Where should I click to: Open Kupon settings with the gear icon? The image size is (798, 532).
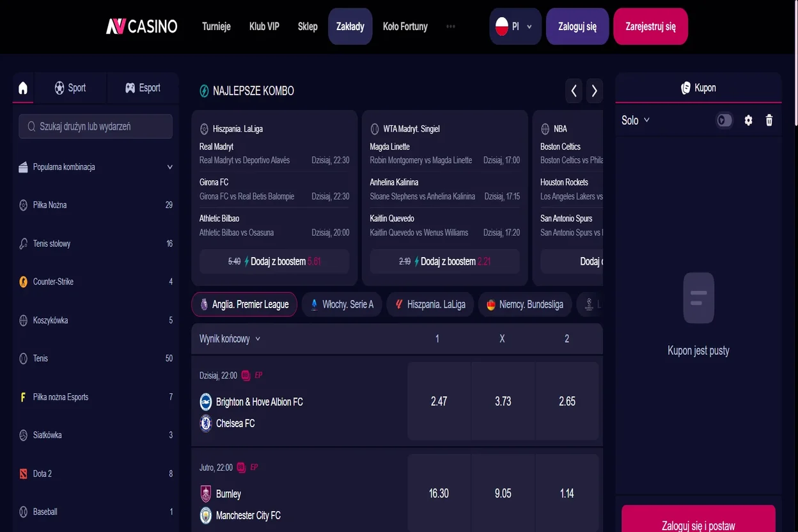tap(748, 120)
